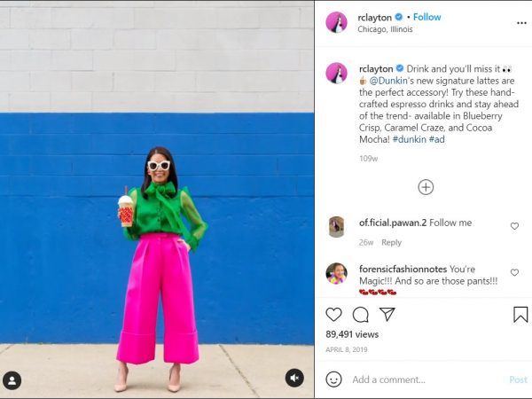This screenshot has width=532, height=399.
Task: Share post via paper plane icon
Action: 387,315
